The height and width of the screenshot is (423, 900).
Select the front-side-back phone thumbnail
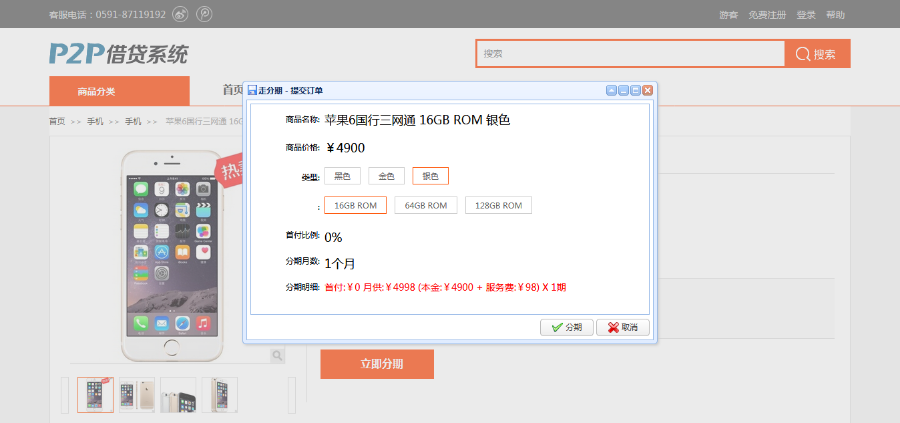137,395
